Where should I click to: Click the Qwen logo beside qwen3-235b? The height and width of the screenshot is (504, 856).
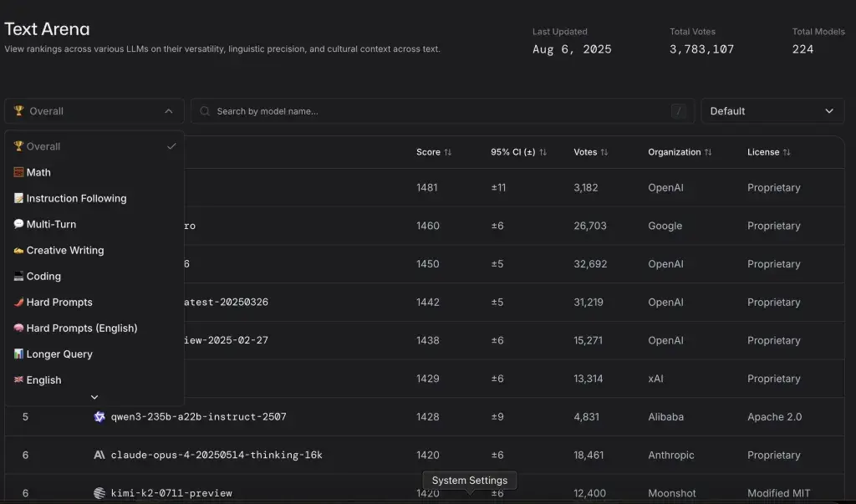pos(99,416)
